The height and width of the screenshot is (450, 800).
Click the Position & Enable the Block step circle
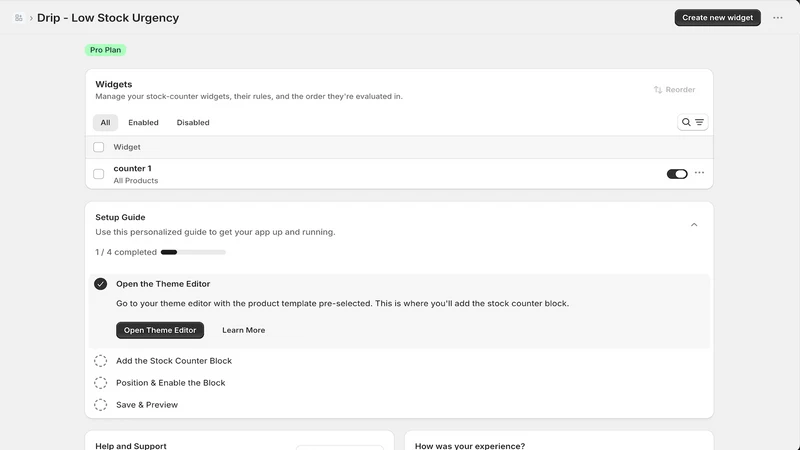(x=101, y=383)
